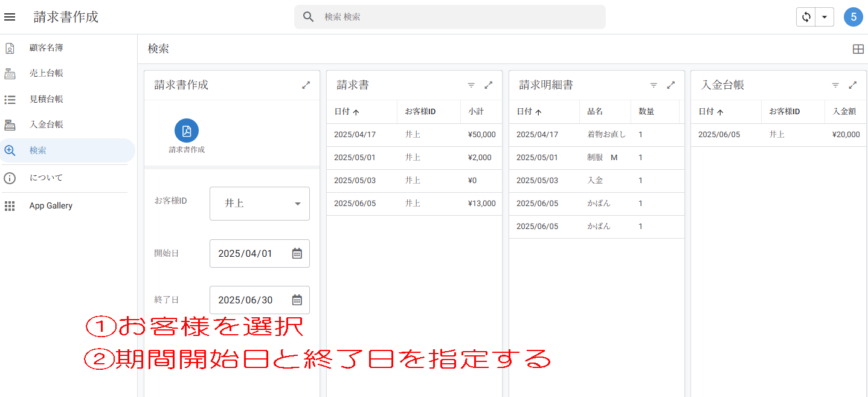
Task: Open the hamburger navigation menu
Action: (x=10, y=17)
